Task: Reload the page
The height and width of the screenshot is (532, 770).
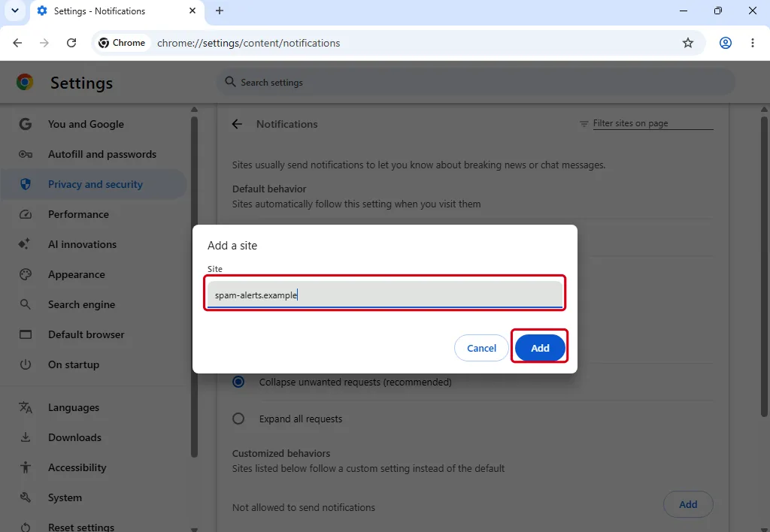Action: point(71,43)
